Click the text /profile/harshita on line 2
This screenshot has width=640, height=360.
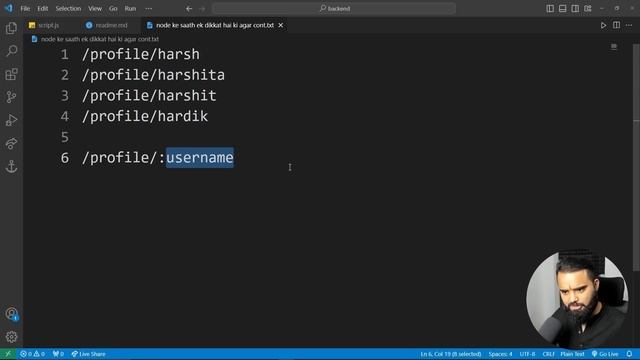(x=153, y=75)
